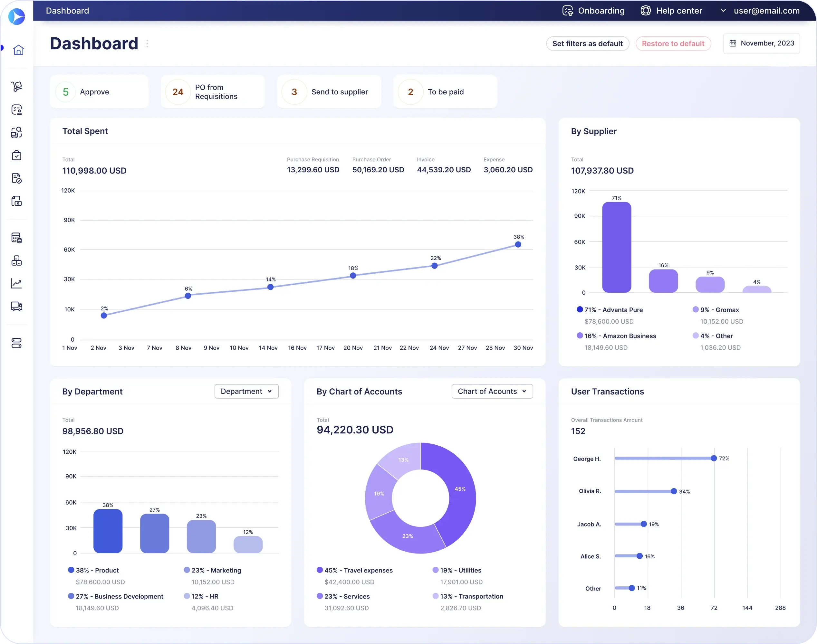This screenshot has width=817, height=644.
Task: Open the approved document sidebar icon
Action: tap(17, 178)
